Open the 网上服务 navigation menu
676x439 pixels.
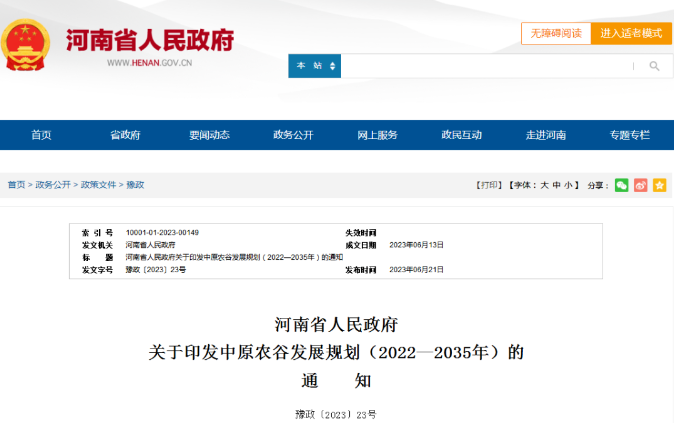click(377, 135)
